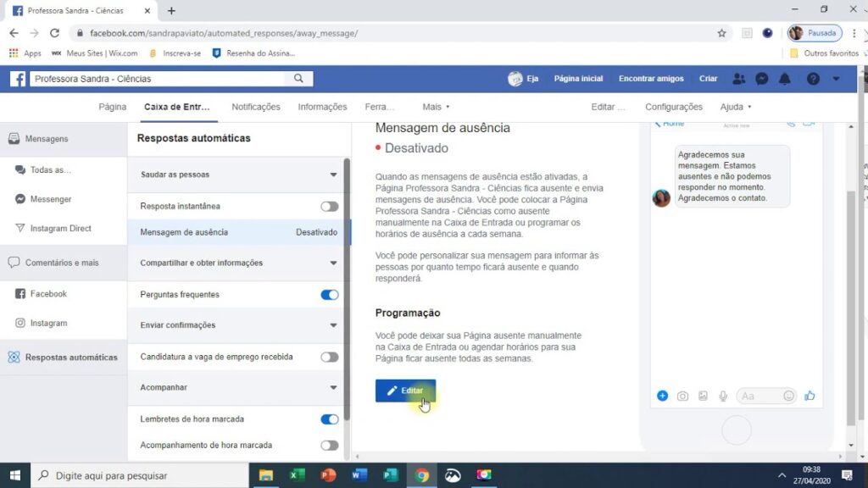The height and width of the screenshot is (488, 868).
Task: Open Respostas automáticas in sidebar
Action: pyautogui.click(x=63, y=358)
